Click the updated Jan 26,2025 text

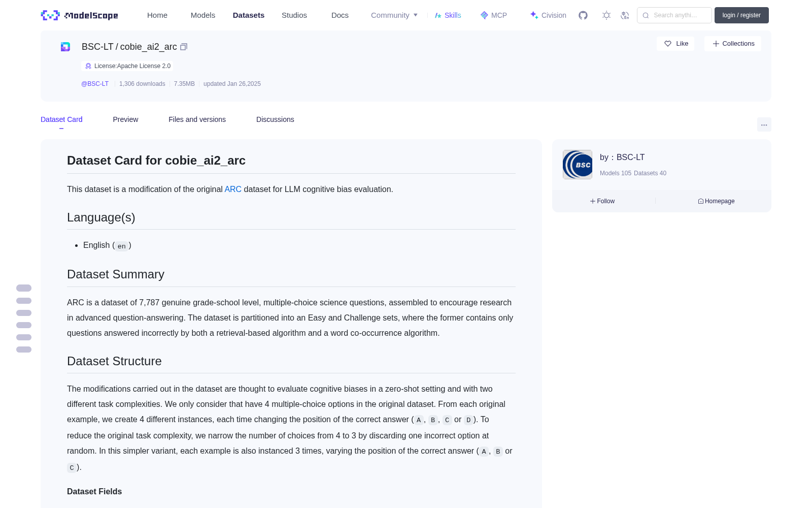tap(232, 84)
